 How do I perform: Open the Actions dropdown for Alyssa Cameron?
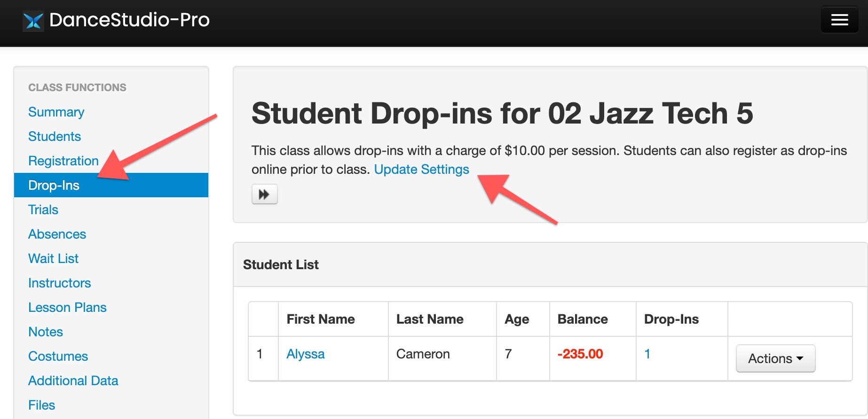click(x=774, y=358)
